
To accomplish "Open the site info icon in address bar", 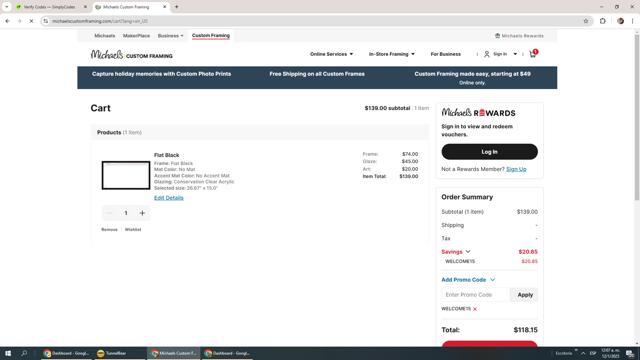I will click(46, 21).
